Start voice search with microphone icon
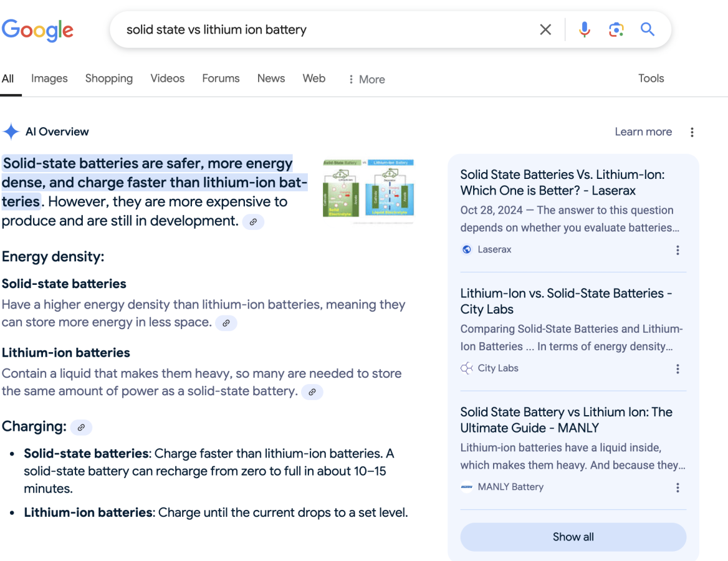The width and height of the screenshot is (728, 561). pyautogui.click(x=584, y=30)
